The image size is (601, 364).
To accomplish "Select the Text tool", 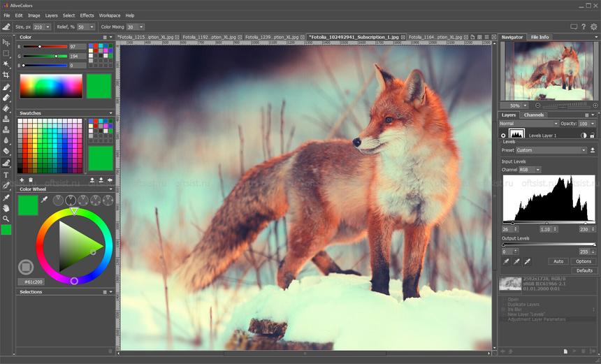I will pyautogui.click(x=6, y=175).
